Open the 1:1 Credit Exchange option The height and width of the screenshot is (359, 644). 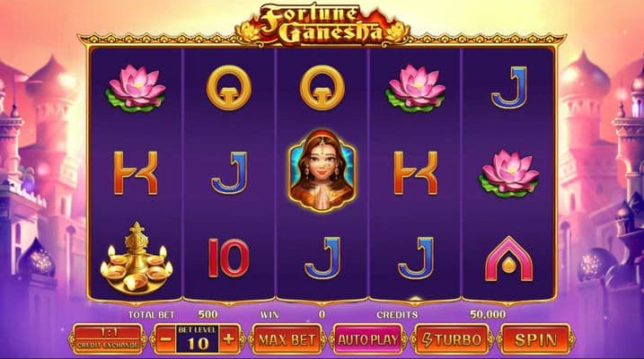tap(108, 339)
